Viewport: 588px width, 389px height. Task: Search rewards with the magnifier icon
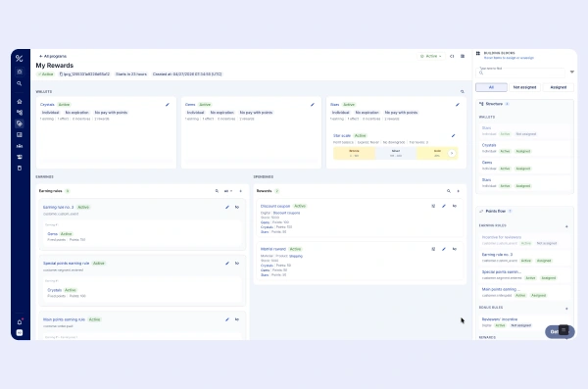click(449, 191)
